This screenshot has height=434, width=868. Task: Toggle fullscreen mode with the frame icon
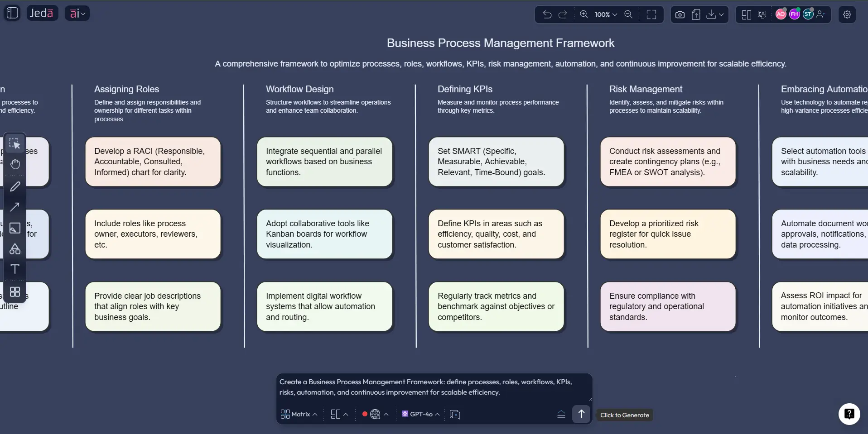[652, 14]
